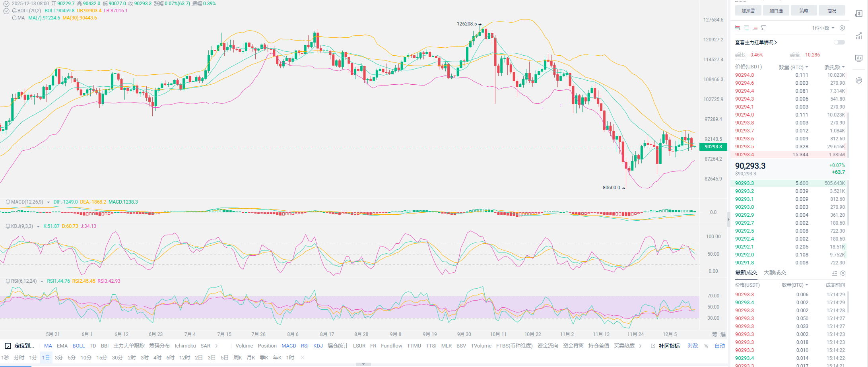The width and height of the screenshot is (868, 367).
Task: Click the calendar icon beside 定位到
Action: point(8,346)
